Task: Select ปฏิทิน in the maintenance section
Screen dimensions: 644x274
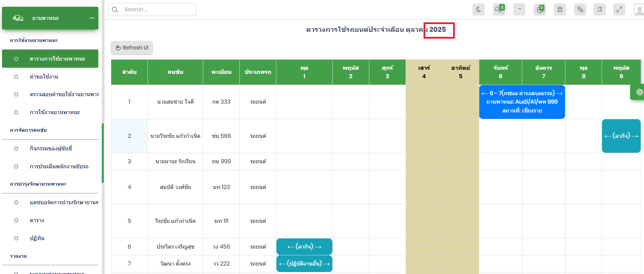Action: click(37, 238)
